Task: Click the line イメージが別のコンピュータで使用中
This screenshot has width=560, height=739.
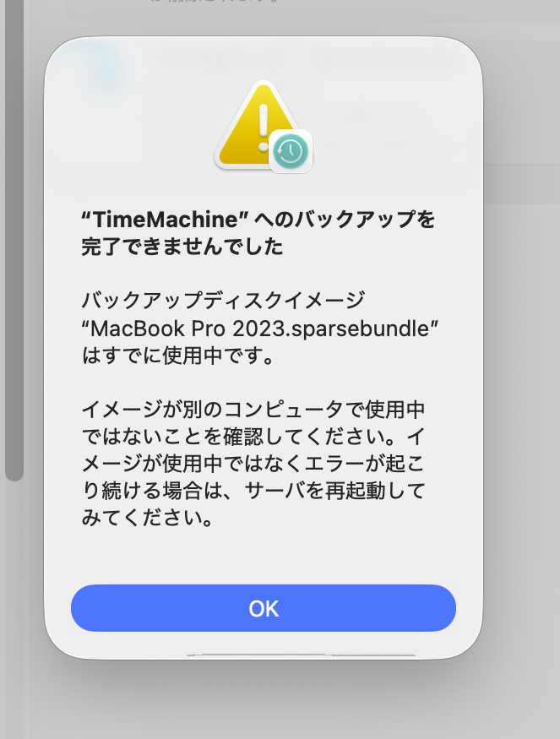Action: click(x=253, y=410)
